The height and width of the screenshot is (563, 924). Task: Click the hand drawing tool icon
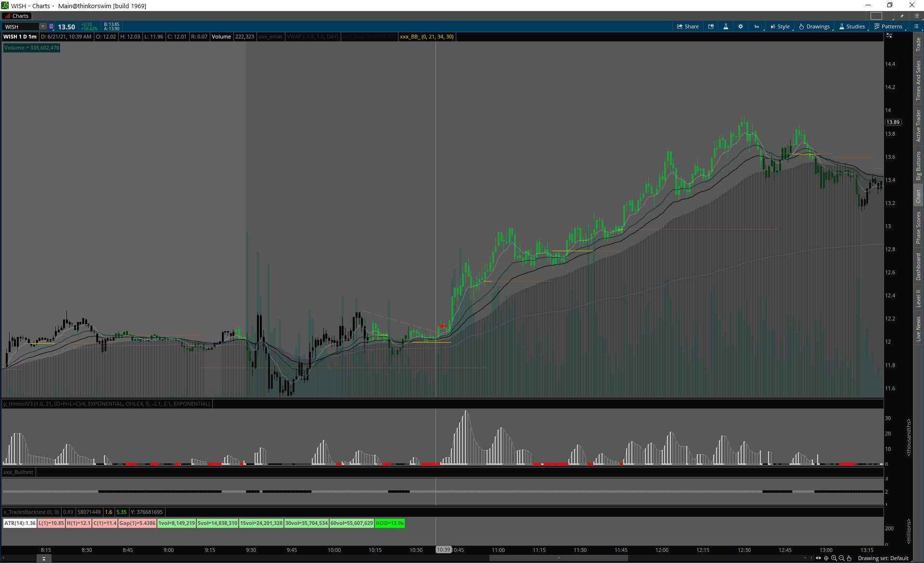[849, 558]
